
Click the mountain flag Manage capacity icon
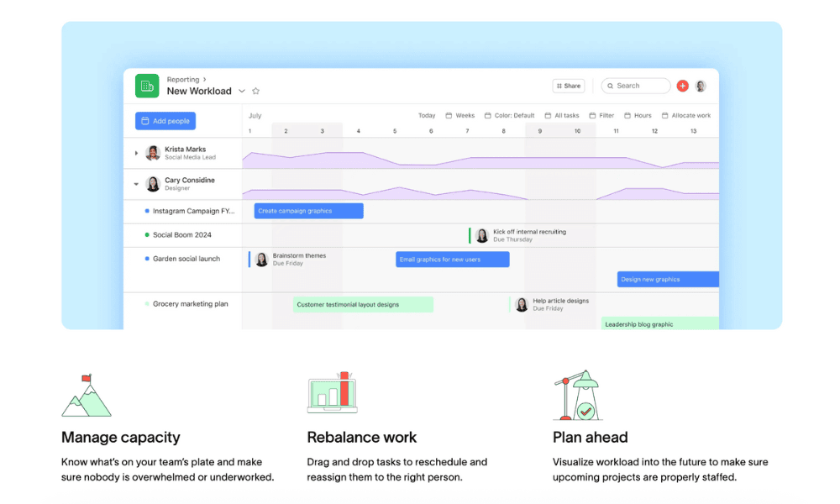(86, 396)
